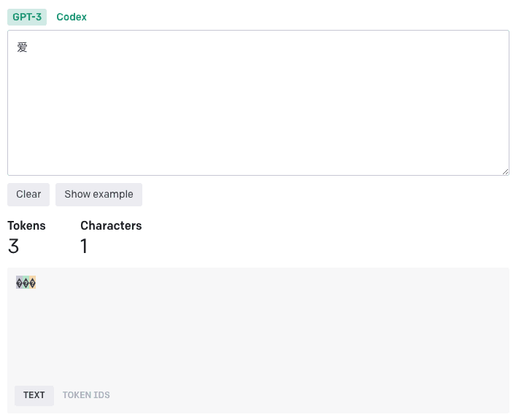
Task: Select the TEXT output view
Action: coord(34,395)
